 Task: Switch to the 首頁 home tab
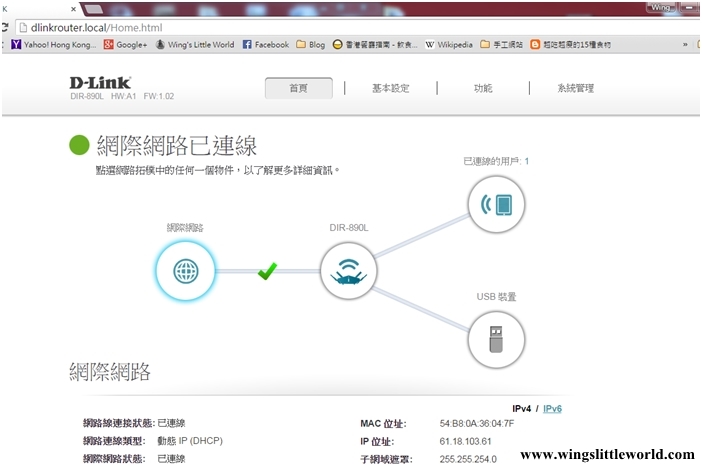point(298,88)
